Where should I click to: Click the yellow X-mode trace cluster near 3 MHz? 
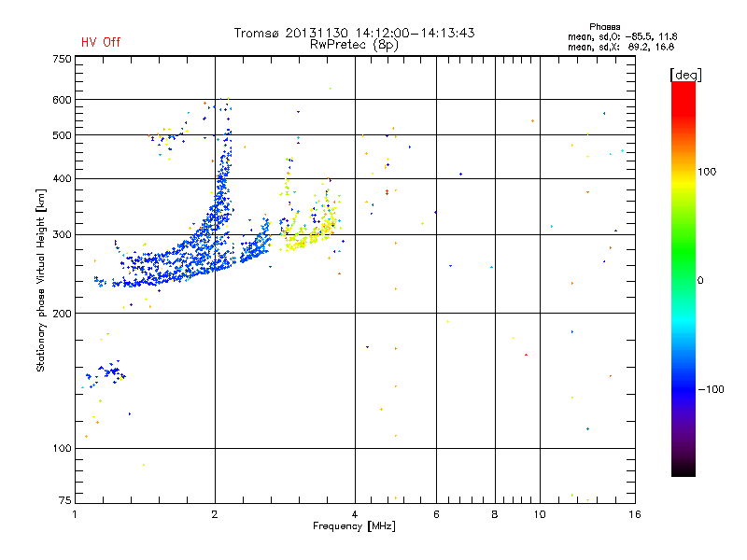pos(310,233)
